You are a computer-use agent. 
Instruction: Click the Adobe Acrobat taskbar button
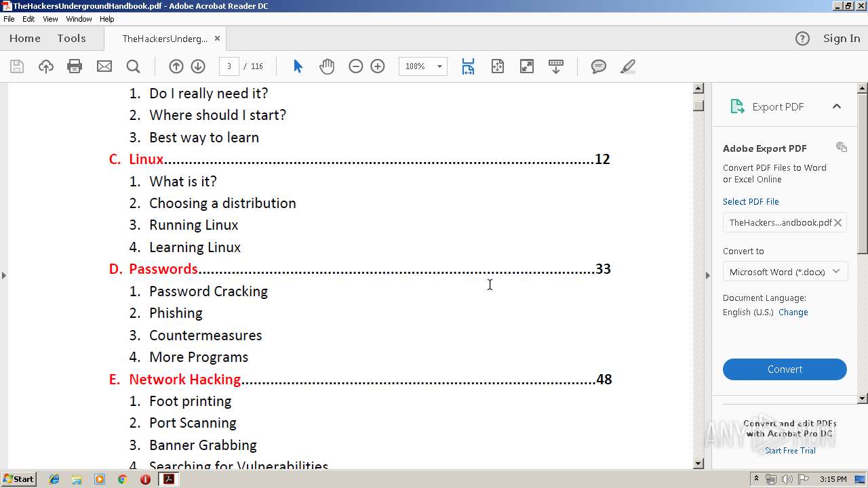168,479
